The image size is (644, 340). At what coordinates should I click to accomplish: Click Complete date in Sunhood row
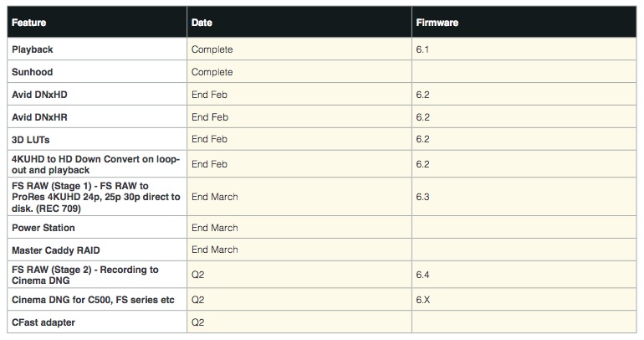coord(212,72)
